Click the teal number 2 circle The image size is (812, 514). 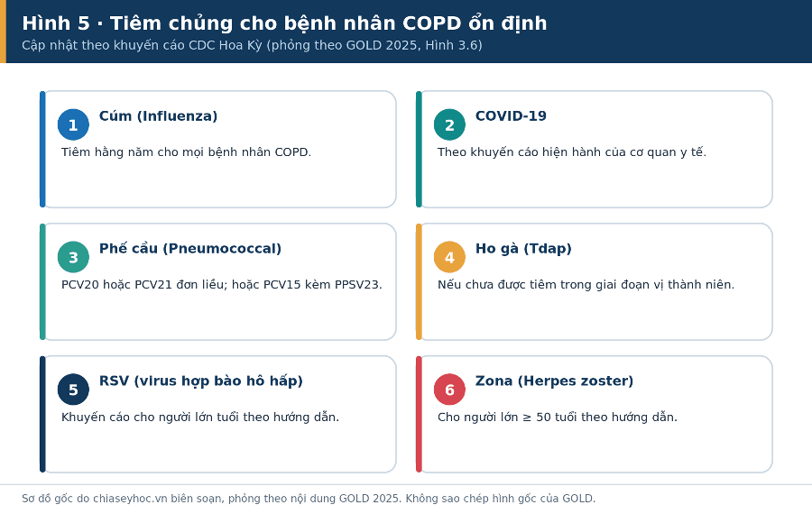pyautogui.click(x=449, y=124)
